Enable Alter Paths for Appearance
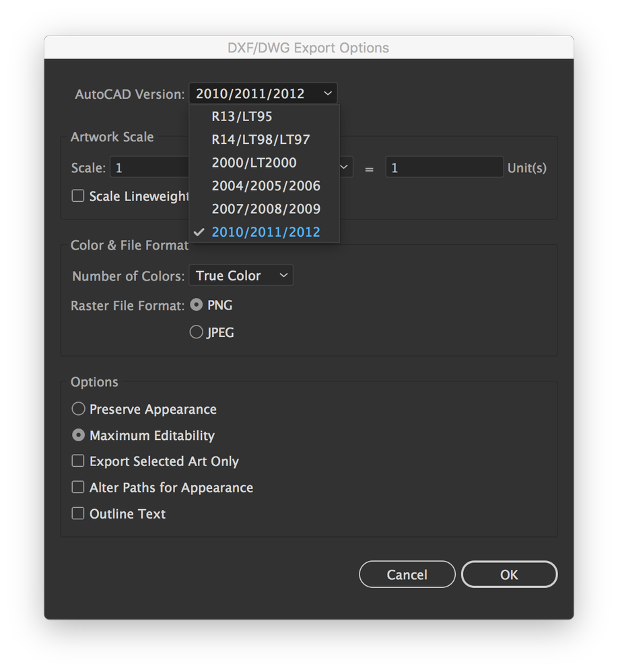Viewport: 618px width, 672px height. (77, 488)
